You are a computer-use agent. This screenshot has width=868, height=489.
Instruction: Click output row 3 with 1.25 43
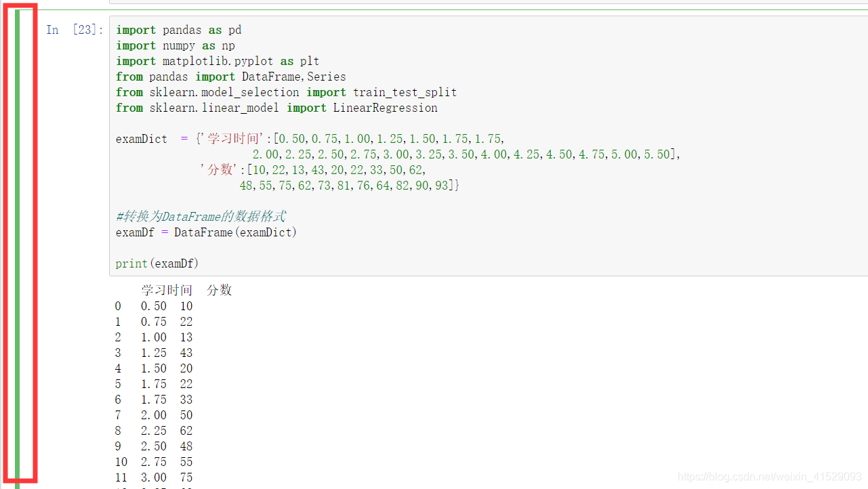[x=154, y=353]
